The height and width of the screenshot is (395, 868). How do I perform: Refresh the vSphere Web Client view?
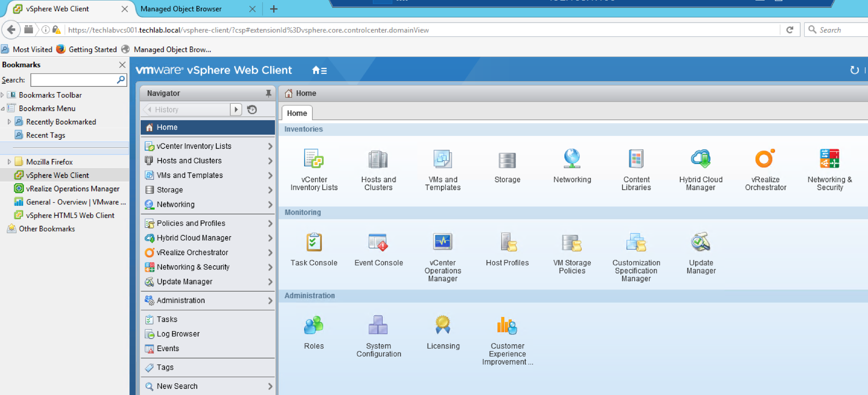tap(854, 70)
